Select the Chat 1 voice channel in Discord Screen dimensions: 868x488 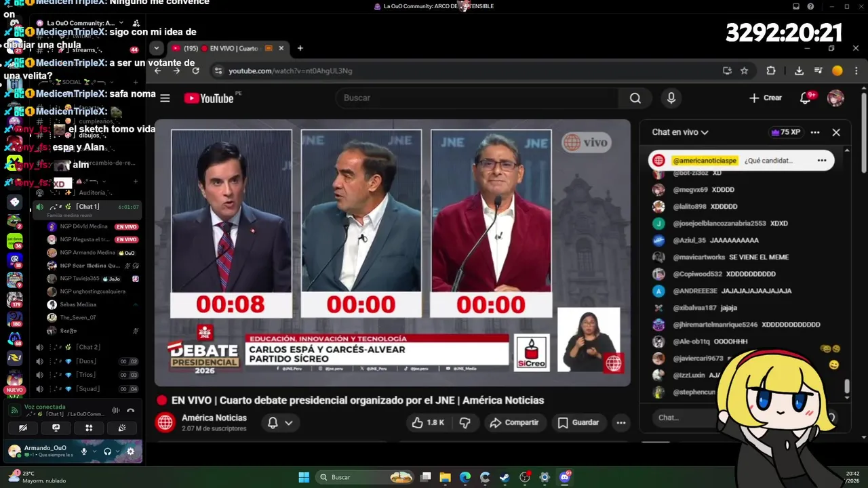coord(87,207)
